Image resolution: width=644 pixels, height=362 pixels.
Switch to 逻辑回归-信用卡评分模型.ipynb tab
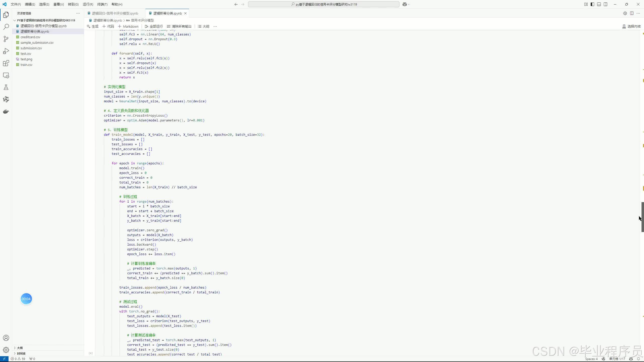pyautogui.click(x=115, y=13)
